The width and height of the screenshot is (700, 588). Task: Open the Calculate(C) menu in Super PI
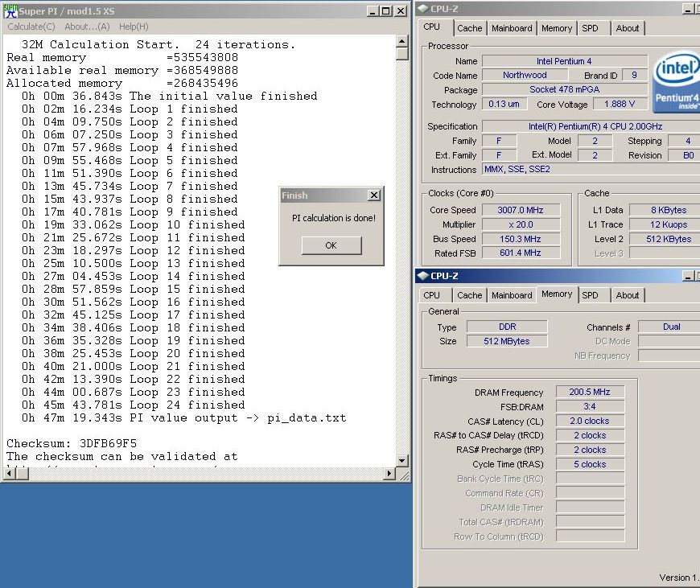[31, 27]
